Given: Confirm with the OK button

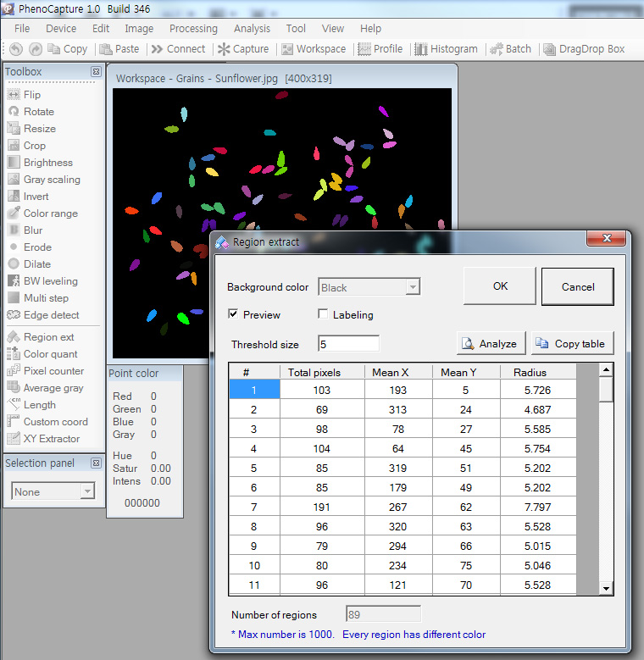Looking at the screenshot, I should (500, 286).
